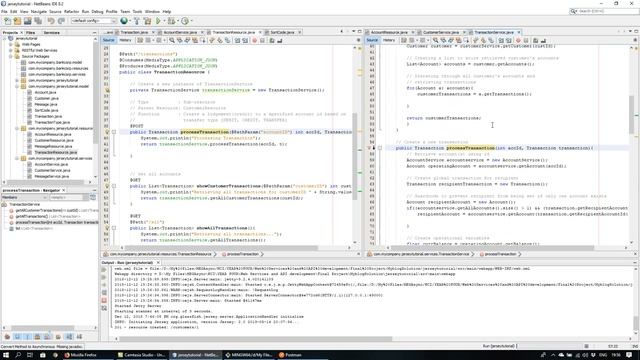Close the TransactionService.java tab
The width and height of the screenshot is (640, 360).
519,32
